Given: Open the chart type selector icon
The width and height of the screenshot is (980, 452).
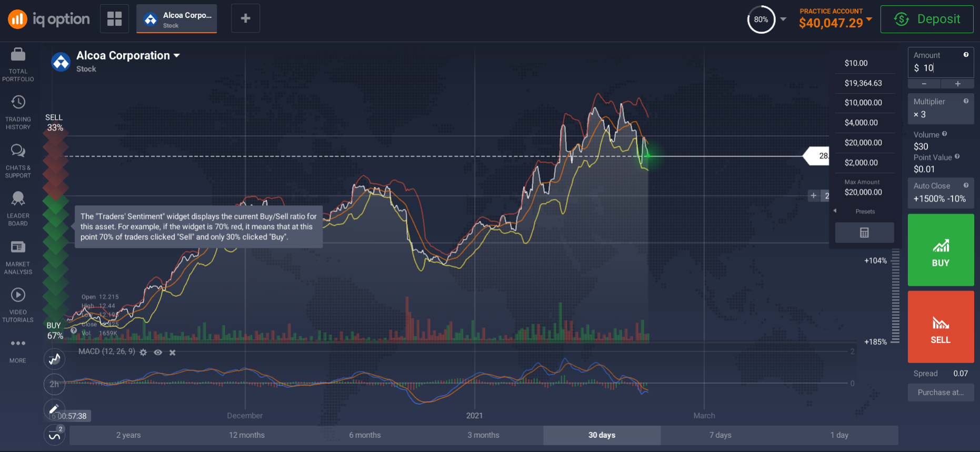Looking at the screenshot, I should (x=54, y=359).
